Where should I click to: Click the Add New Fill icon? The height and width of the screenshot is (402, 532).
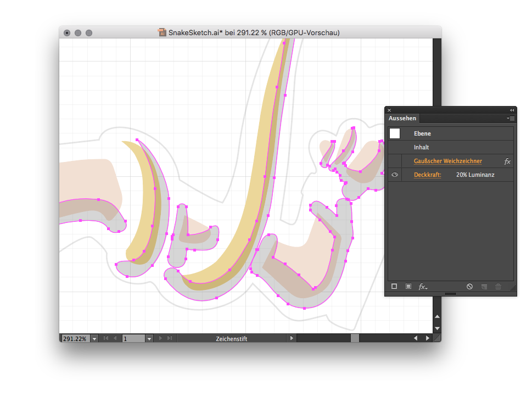coord(408,287)
